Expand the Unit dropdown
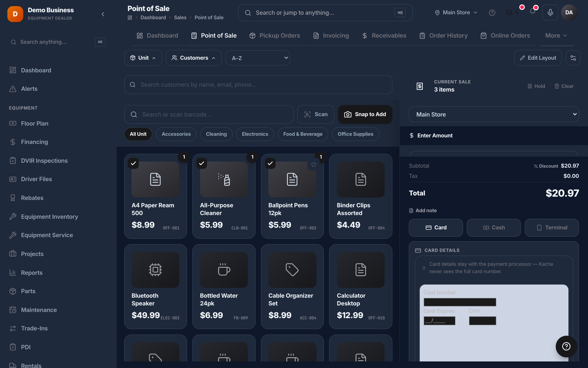This screenshot has height=368, width=588. (x=143, y=58)
